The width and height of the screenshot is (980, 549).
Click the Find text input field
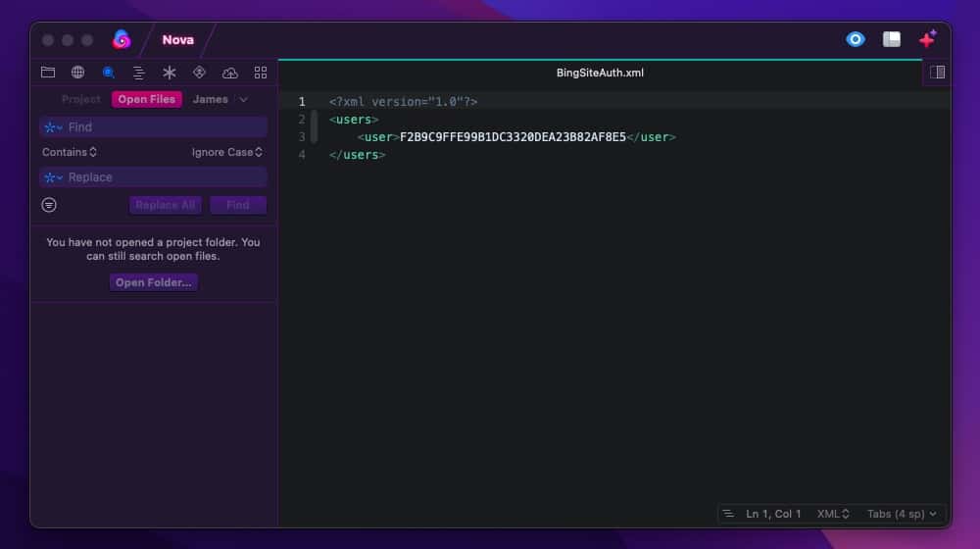click(x=154, y=126)
